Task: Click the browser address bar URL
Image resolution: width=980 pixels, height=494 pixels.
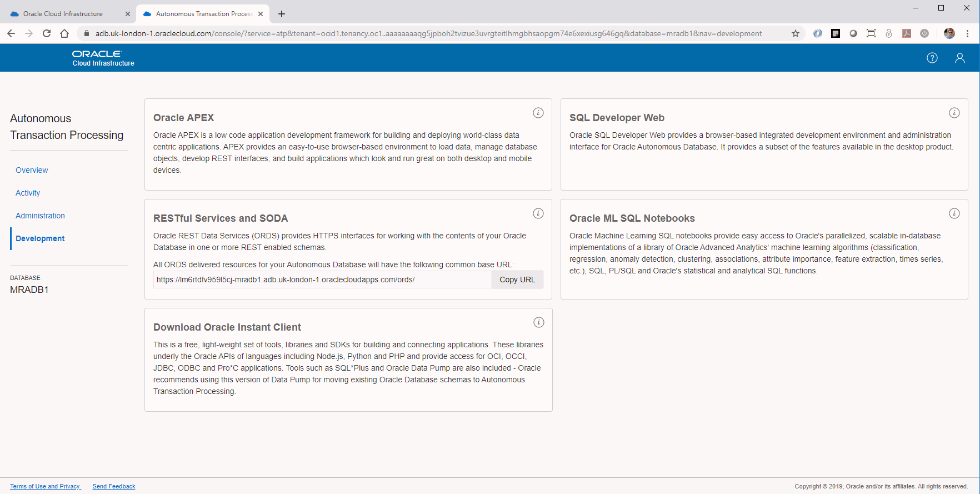Action: point(428,33)
